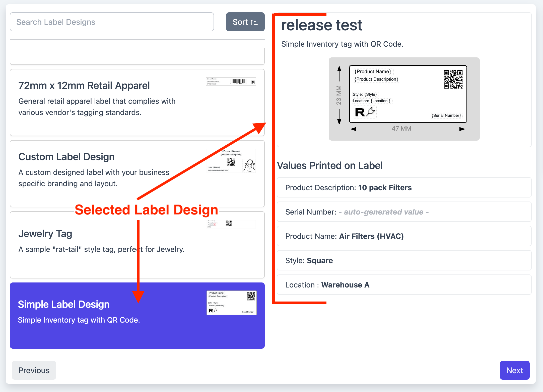This screenshot has height=392, width=543.
Task: Click the Product Name Air Filters row
Action: click(404, 236)
